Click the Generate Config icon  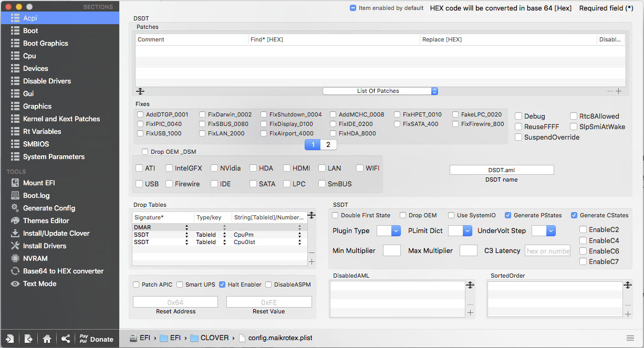point(15,208)
